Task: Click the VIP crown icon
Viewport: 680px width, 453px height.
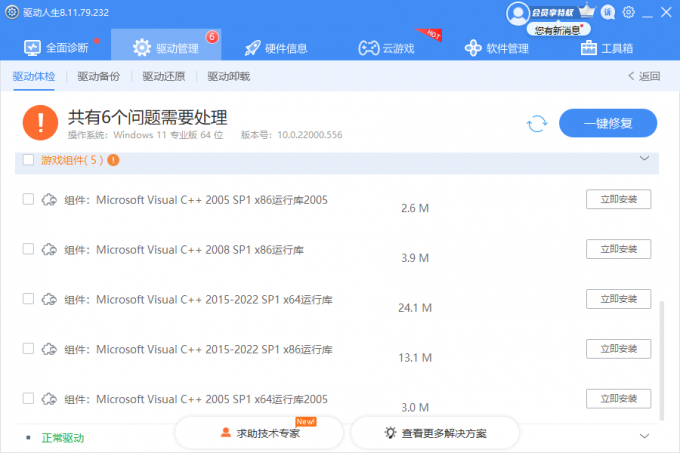Action: coord(587,12)
